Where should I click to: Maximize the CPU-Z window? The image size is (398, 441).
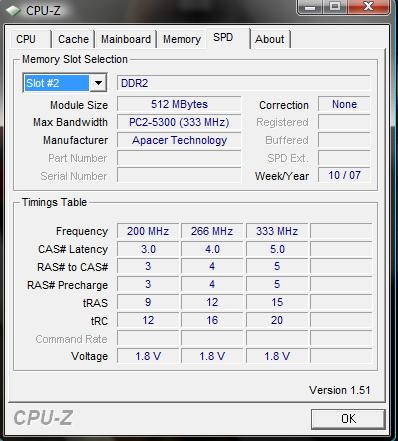pyautogui.click(x=335, y=7)
